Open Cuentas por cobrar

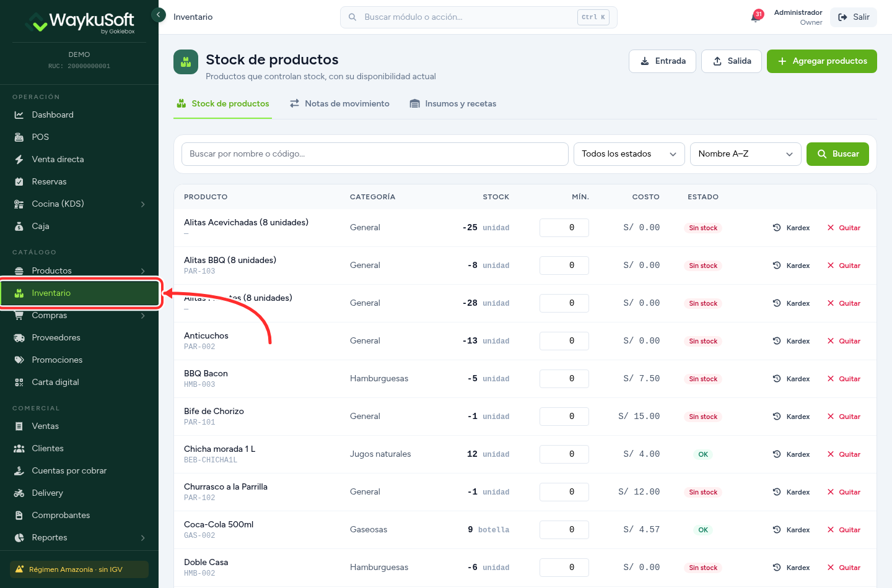79,470
